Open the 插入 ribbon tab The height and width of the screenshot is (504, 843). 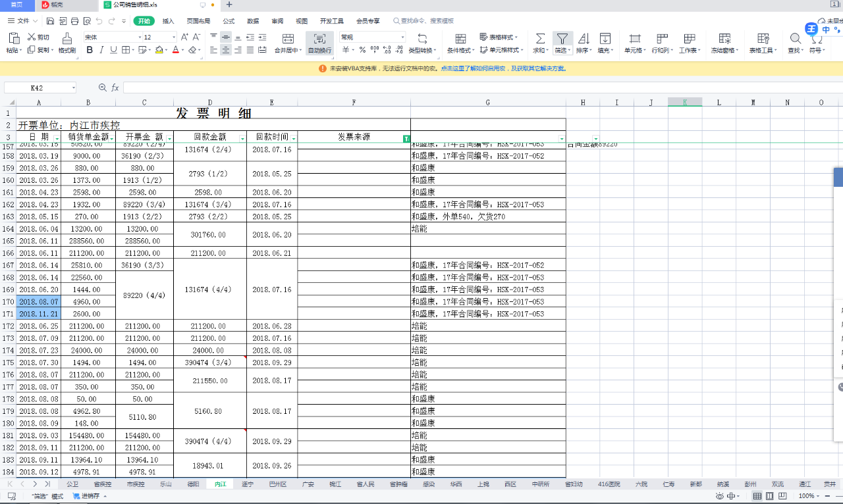click(169, 21)
